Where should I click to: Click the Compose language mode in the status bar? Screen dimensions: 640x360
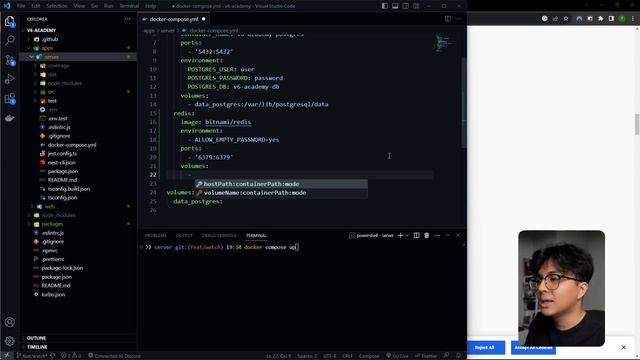369,356
